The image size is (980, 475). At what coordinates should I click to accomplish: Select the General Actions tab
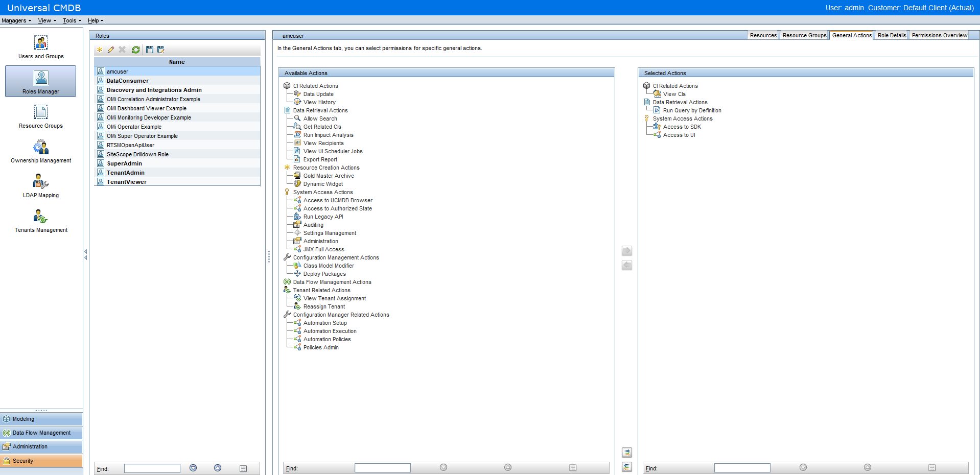click(x=852, y=35)
